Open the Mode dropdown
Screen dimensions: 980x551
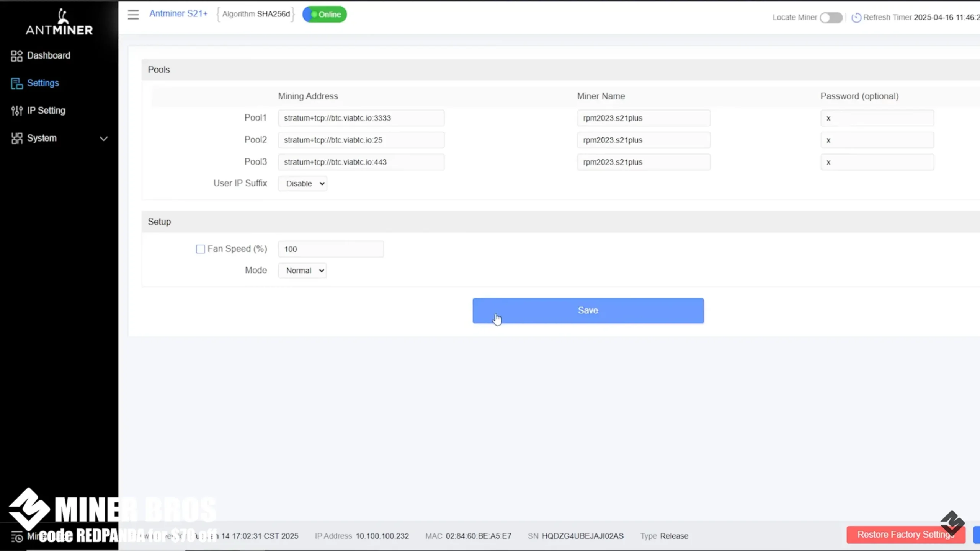click(x=302, y=271)
